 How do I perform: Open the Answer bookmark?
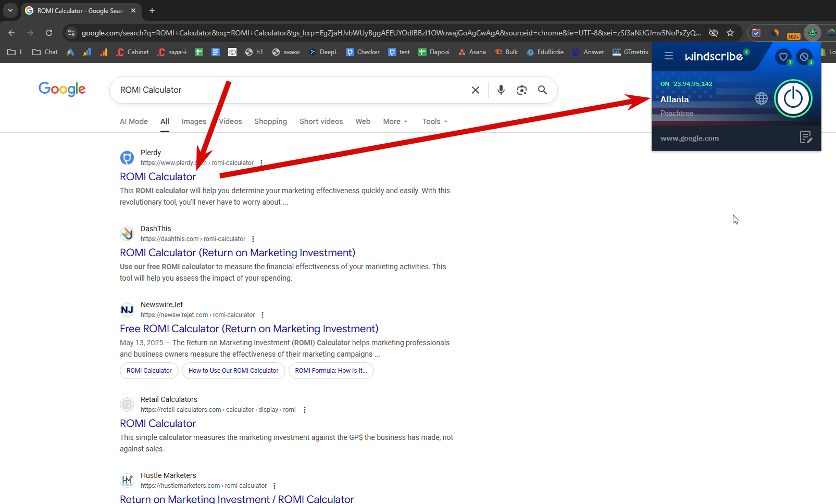pyautogui.click(x=588, y=52)
